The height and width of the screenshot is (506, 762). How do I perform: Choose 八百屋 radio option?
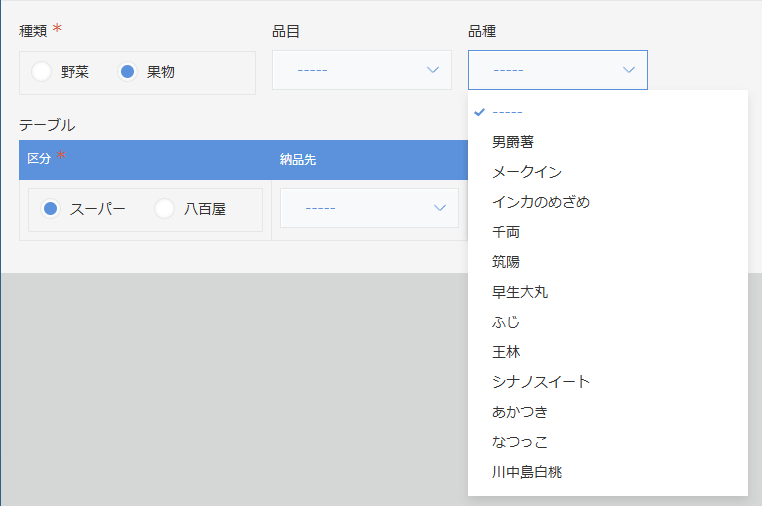pos(166,209)
